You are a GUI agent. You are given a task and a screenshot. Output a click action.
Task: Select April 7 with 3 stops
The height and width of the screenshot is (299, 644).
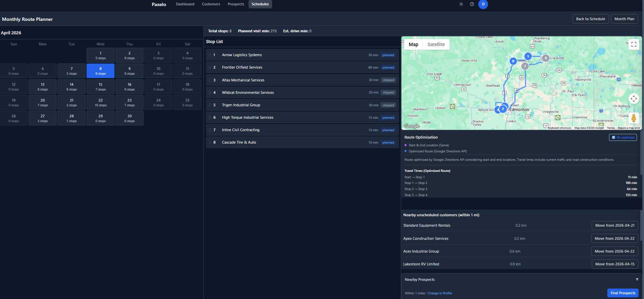71,71
